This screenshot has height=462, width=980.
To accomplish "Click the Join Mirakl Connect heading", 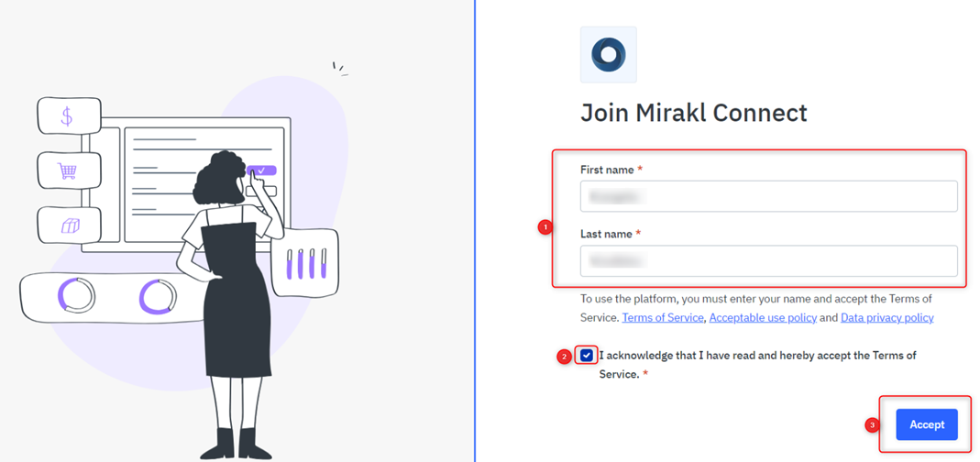I will (x=694, y=113).
